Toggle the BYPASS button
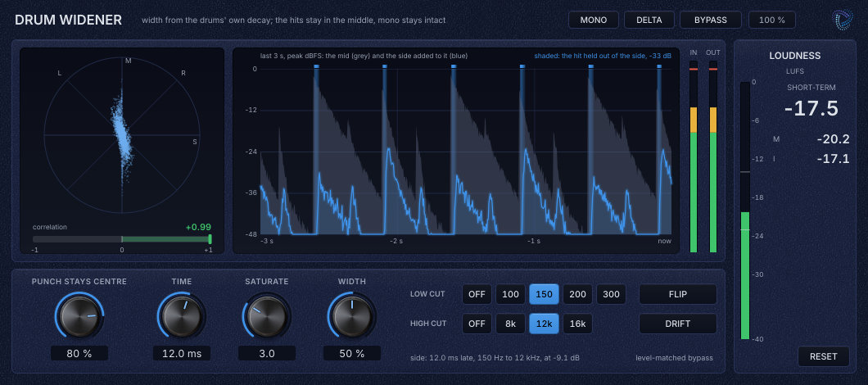This screenshot has width=868, height=385. tap(711, 20)
